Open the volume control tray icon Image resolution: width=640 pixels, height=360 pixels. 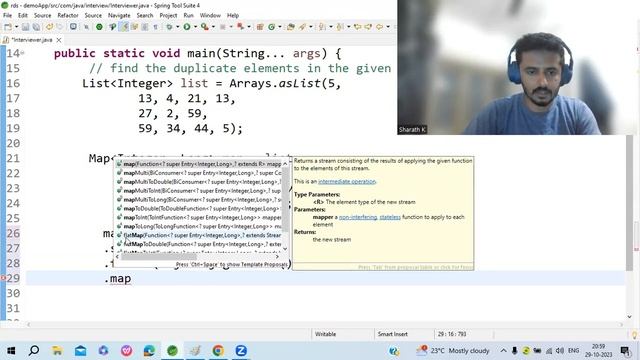560,351
